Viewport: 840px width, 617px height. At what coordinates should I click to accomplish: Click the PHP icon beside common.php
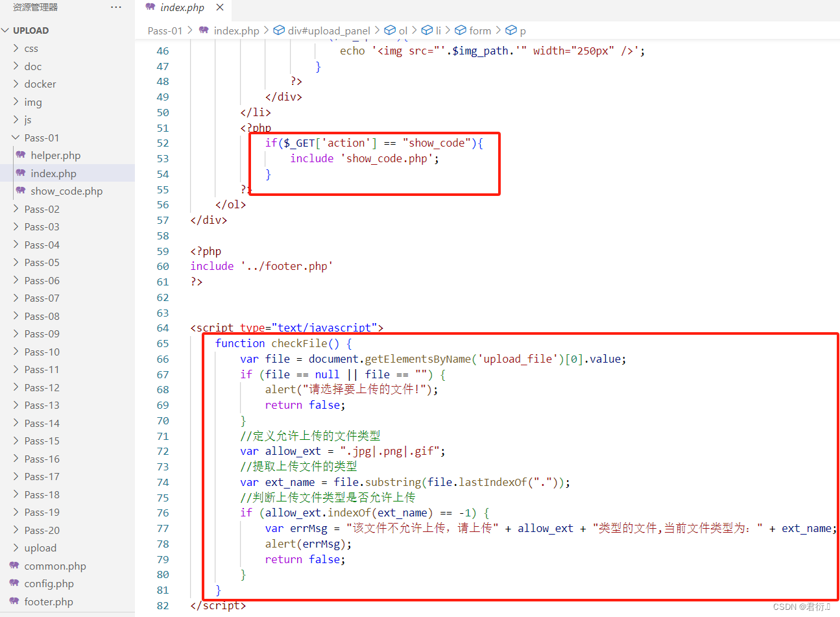14,566
